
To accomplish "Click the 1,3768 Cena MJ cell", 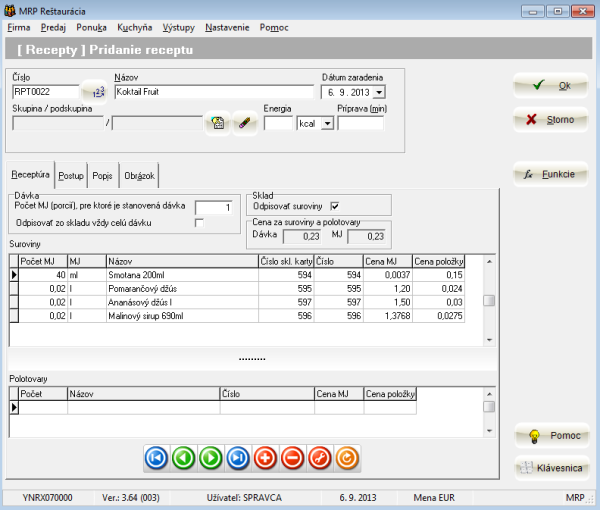I will point(388,316).
